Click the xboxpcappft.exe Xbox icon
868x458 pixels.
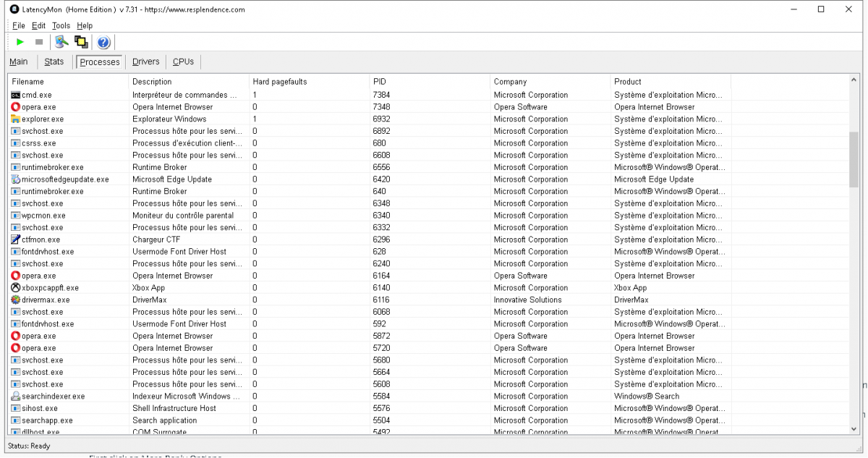16,288
